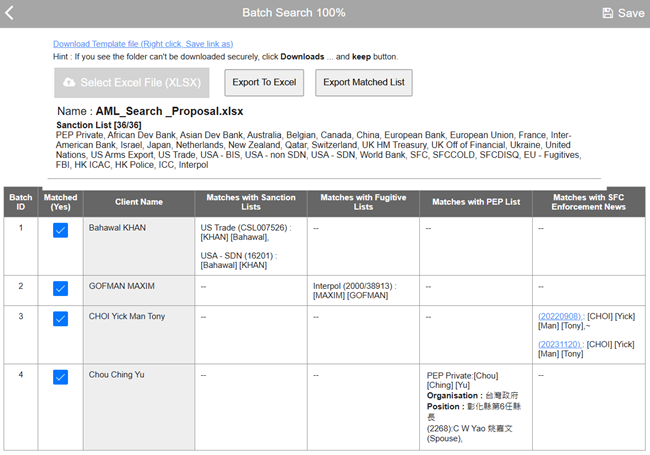Uncheck the Matched box for GOFMAN MAXIM
This screenshot has height=455, width=650.
pos(60,288)
